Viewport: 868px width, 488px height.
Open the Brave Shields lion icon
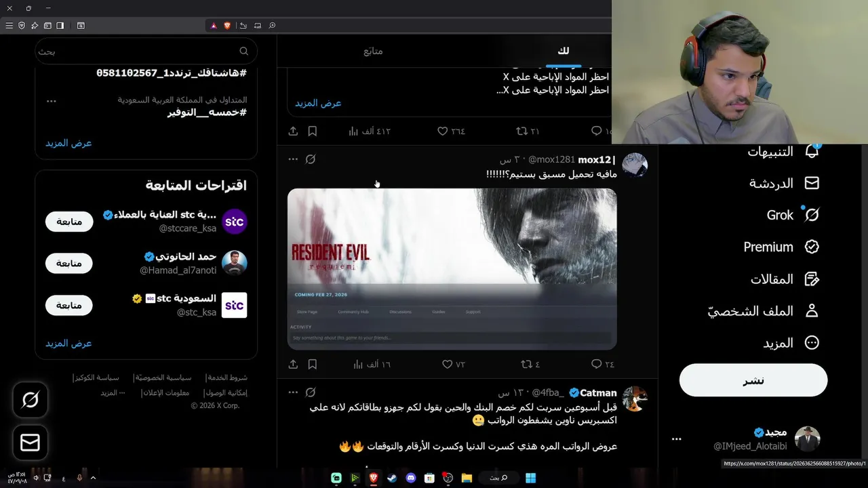pos(227,26)
